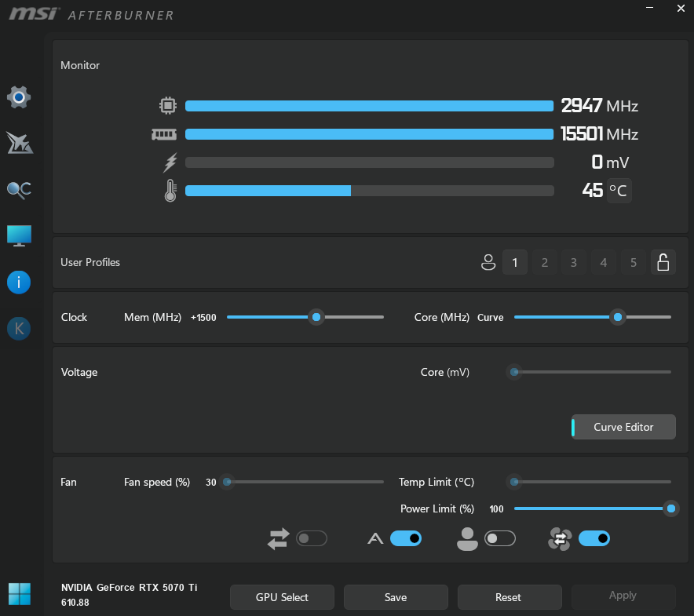Click the Core (MHz) slider handle
This screenshot has width=694, height=616.
click(618, 317)
